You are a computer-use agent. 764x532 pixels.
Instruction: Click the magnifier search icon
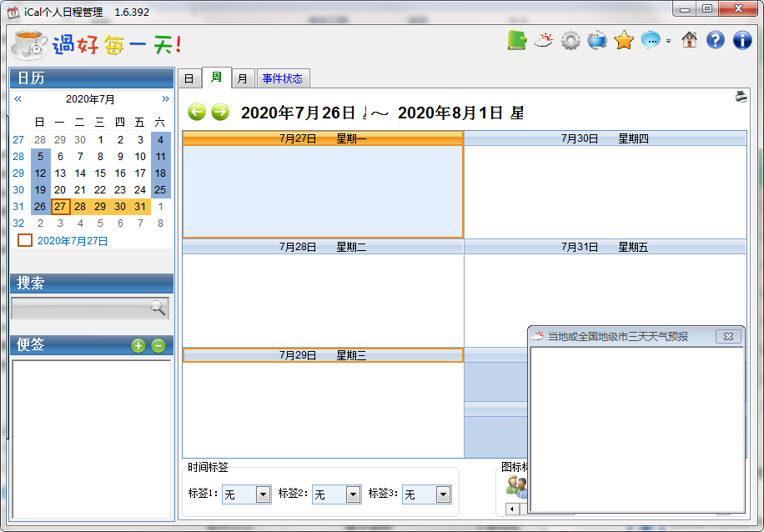158,308
